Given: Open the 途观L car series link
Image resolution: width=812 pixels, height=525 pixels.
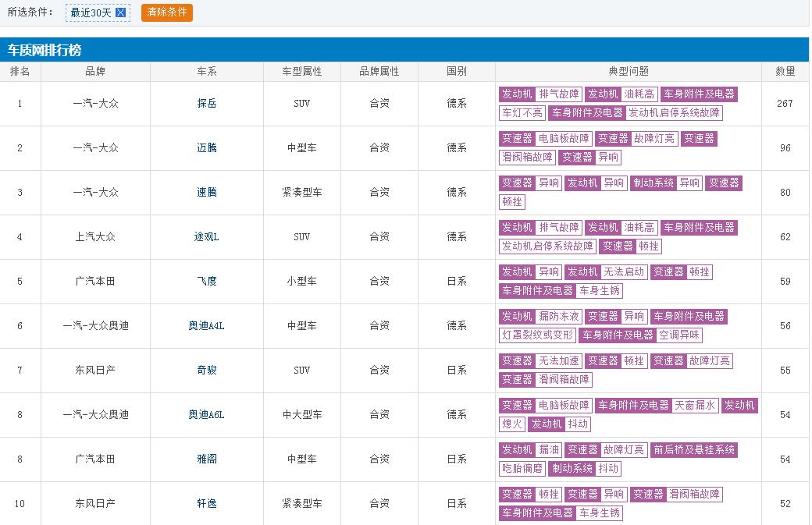Looking at the screenshot, I should 207,237.
